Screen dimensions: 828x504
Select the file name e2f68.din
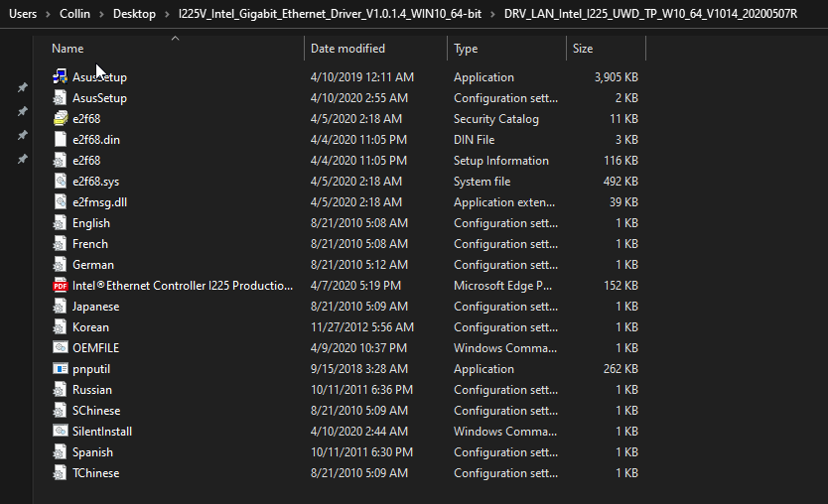coord(96,140)
